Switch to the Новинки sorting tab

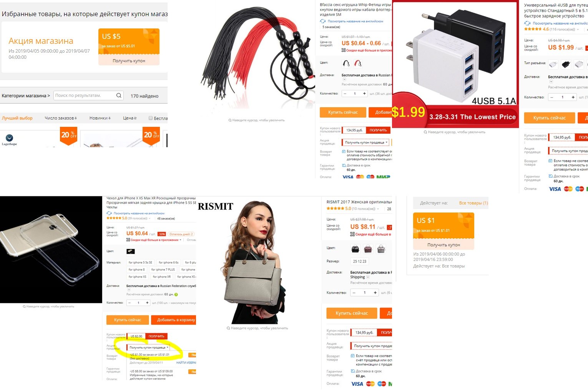tap(100, 118)
